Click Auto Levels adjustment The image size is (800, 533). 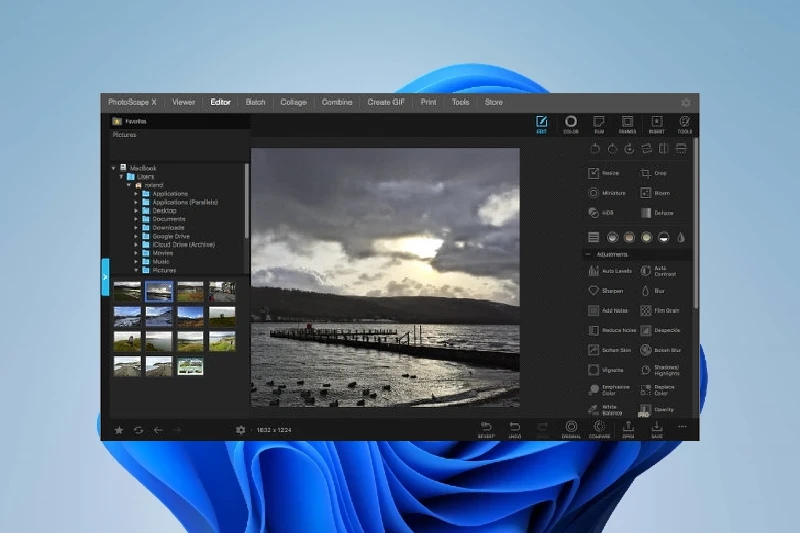point(610,271)
